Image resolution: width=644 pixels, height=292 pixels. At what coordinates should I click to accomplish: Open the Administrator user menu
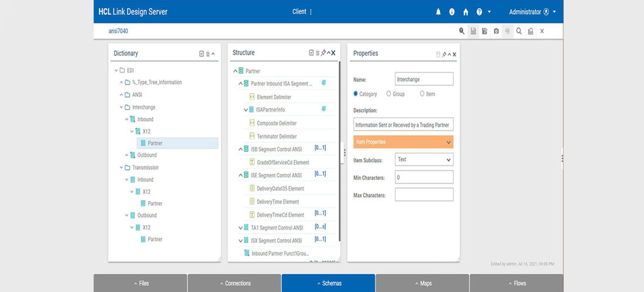point(532,12)
